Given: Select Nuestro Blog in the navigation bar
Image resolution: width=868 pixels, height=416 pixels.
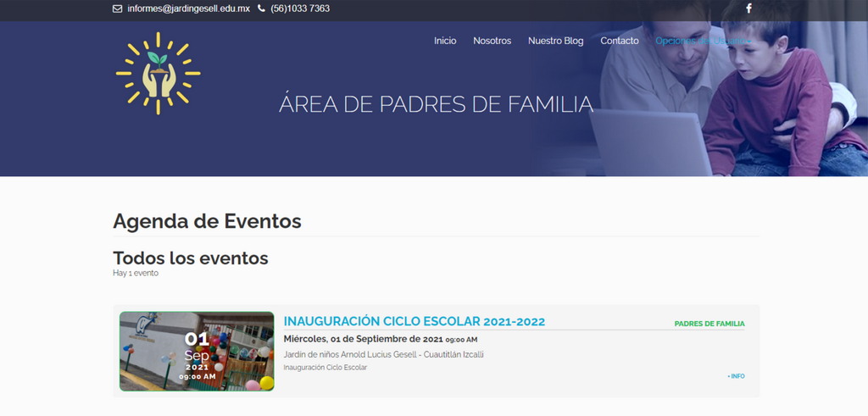Looking at the screenshot, I should coord(555,41).
